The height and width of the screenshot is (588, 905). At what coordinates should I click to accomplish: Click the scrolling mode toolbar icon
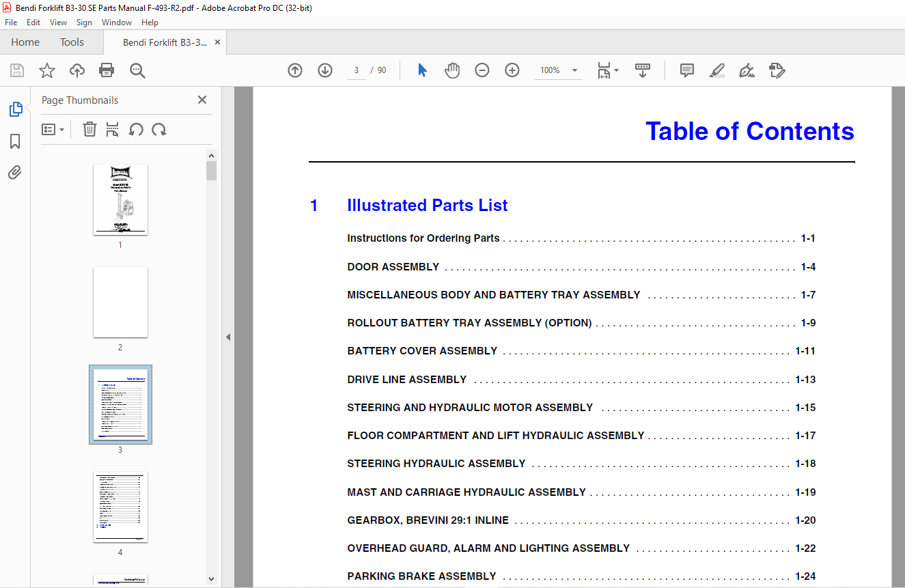pos(643,70)
